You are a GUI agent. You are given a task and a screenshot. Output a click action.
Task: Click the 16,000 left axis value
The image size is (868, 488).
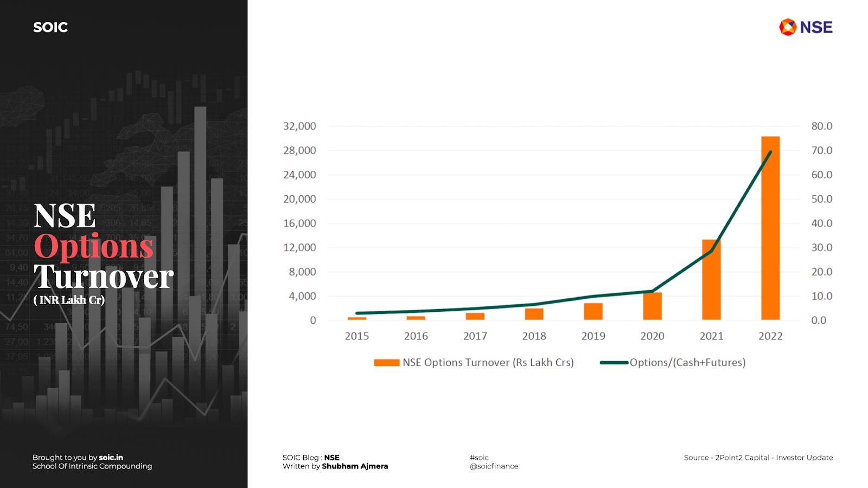299,223
